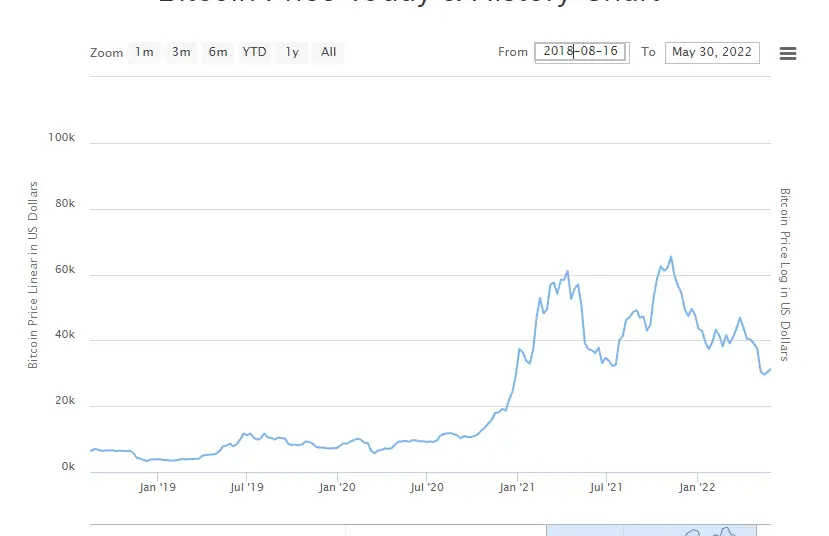Click the 100k y-axis label
Screen dimensions: 829x536
pyautogui.click(x=61, y=137)
